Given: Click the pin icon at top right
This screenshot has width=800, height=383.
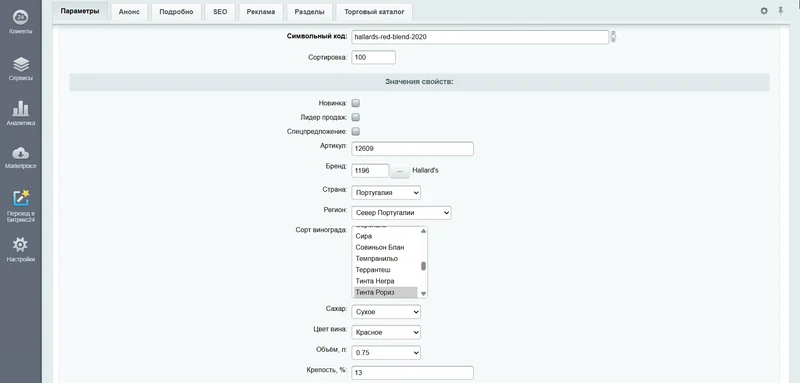Looking at the screenshot, I should pos(781,11).
